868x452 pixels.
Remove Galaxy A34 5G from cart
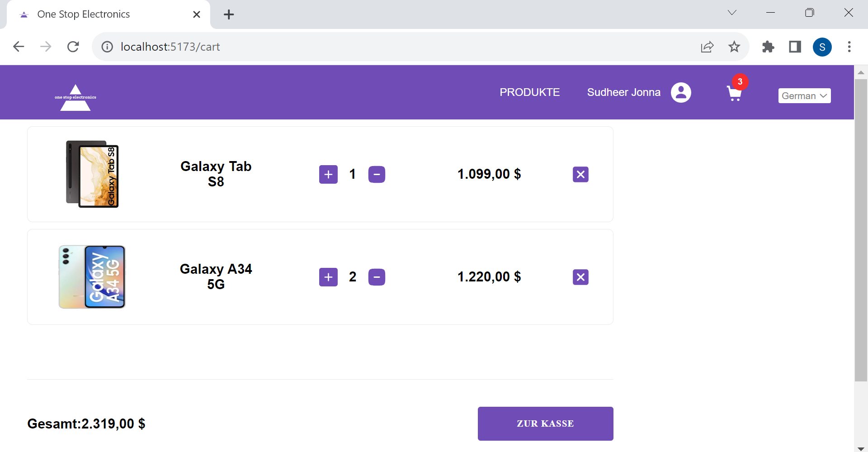click(580, 277)
